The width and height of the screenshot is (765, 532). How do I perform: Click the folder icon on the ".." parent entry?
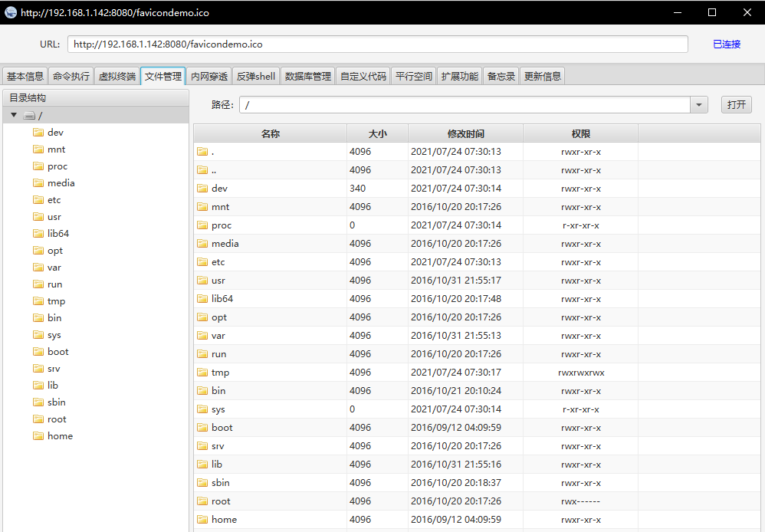click(x=203, y=169)
